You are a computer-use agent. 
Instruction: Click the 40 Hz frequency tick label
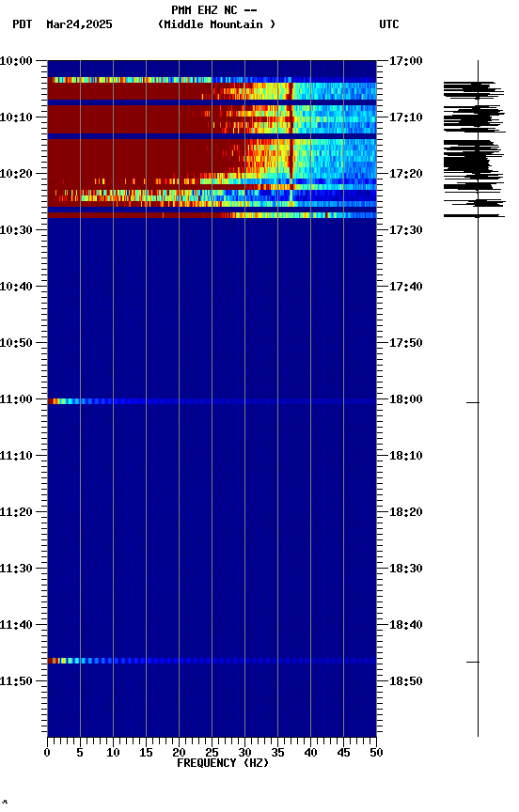tap(310, 753)
